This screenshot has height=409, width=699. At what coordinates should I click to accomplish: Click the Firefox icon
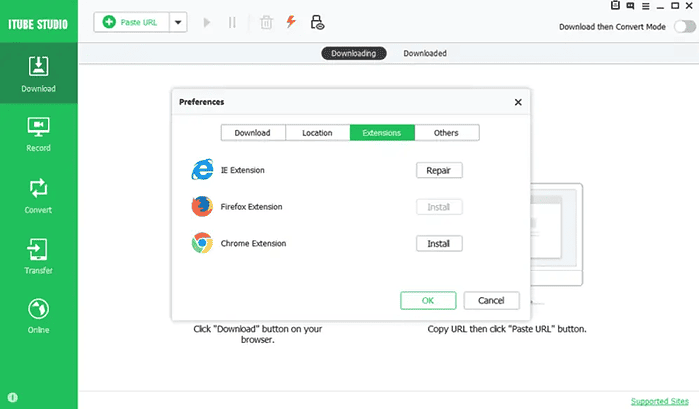(x=202, y=206)
